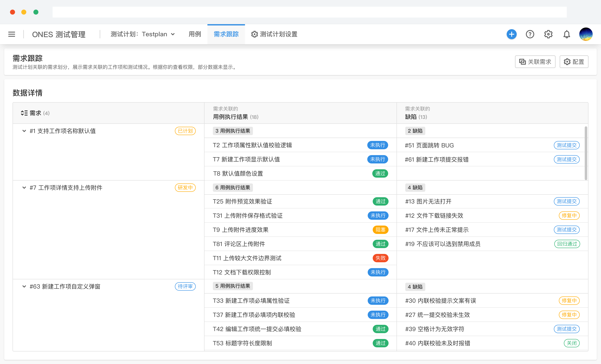Click the requirements list icon in table header
The width and height of the screenshot is (601, 364).
[24, 113]
